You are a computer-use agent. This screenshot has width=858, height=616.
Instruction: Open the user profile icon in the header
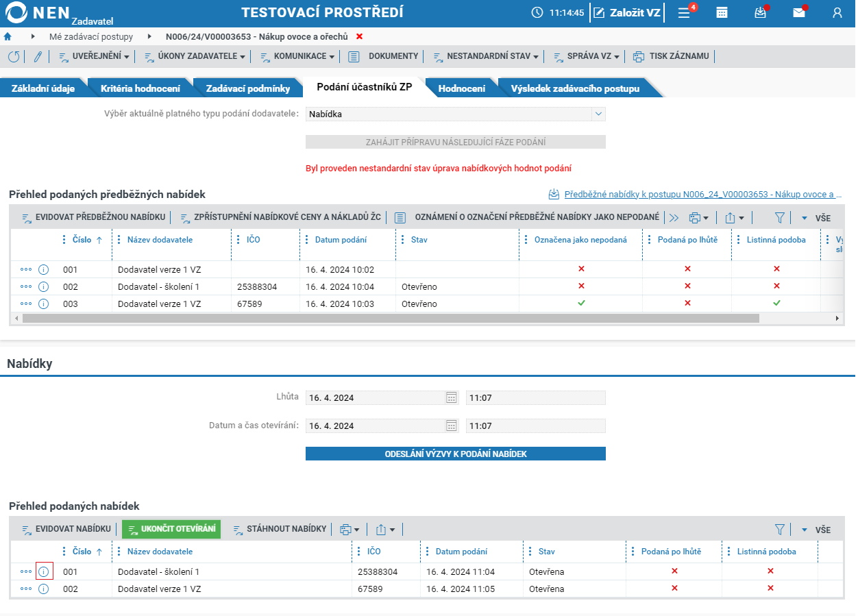(x=837, y=12)
